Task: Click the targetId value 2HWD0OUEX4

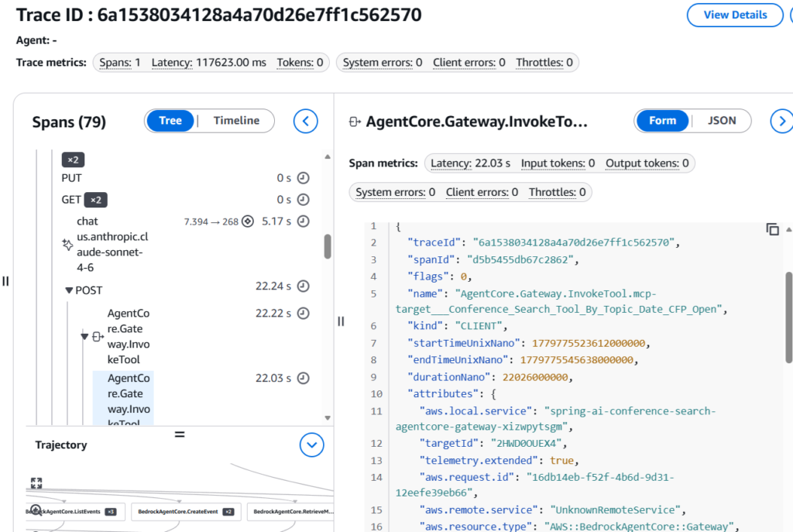Action: (526, 444)
